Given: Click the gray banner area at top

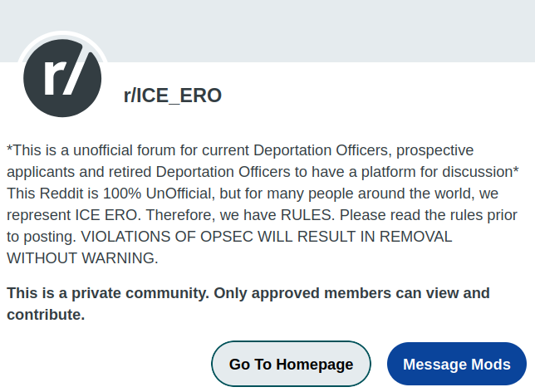Looking at the screenshot, I should click(x=316, y=29).
